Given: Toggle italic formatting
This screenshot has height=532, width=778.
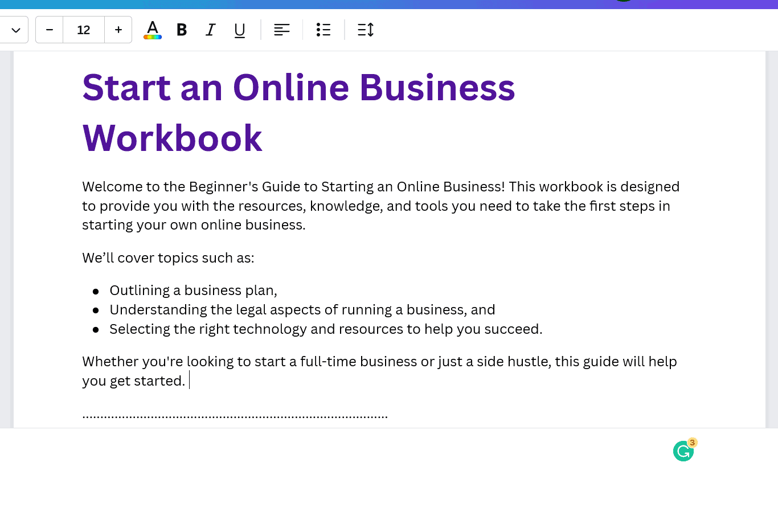Looking at the screenshot, I should coord(211,30).
